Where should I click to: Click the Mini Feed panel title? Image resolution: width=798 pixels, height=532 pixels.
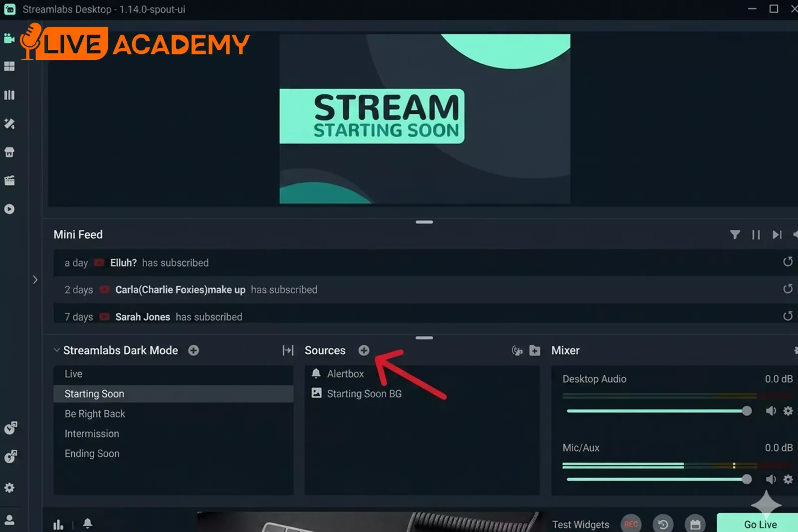pos(78,234)
